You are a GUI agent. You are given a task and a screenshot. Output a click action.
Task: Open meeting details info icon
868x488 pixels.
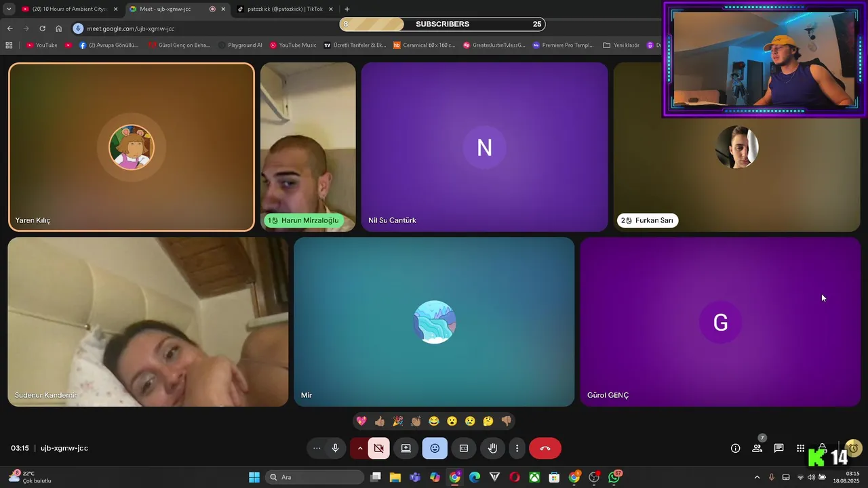coord(735,448)
